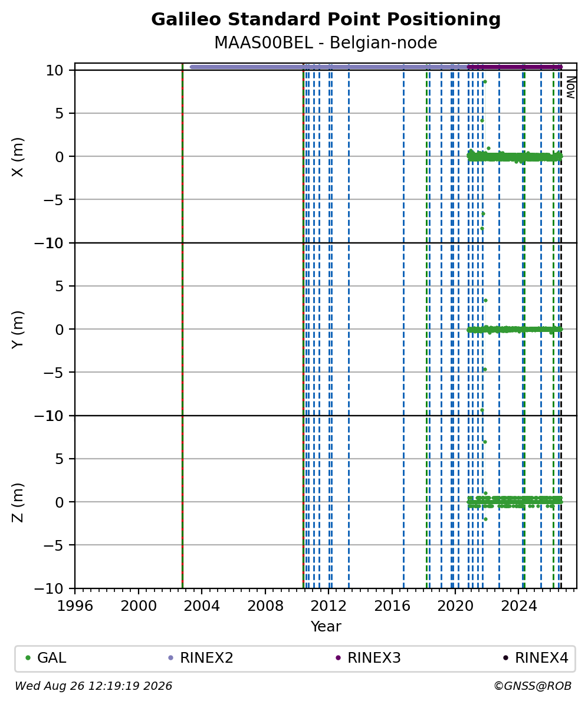Click the lavender RINEX2 legend marker dot
Screen dimensions: 588x704
click(170, 658)
